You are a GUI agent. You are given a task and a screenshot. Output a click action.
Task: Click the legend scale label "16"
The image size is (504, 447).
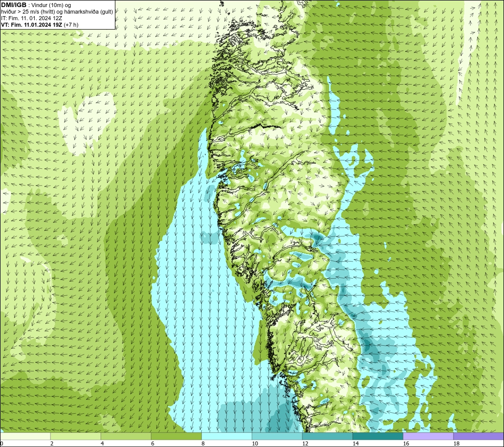[406, 443]
